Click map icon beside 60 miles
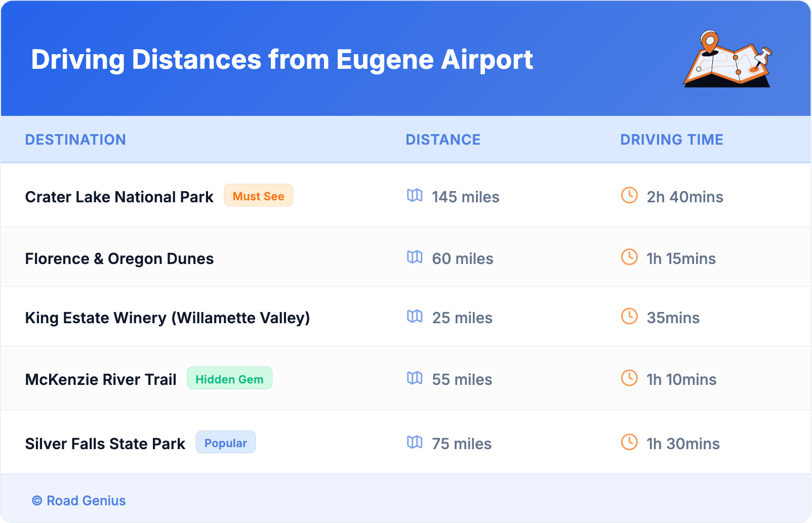The height and width of the screenshot is (523, 812). (x=415, y=257)
